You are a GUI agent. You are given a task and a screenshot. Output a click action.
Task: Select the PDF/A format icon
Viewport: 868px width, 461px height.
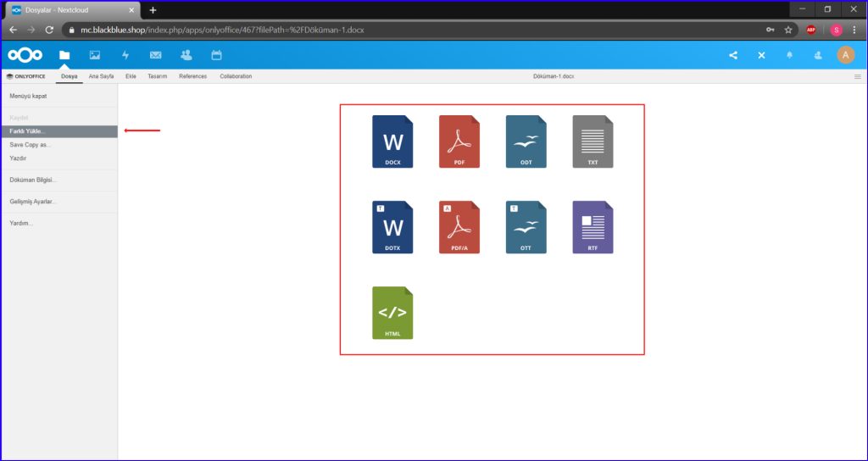(459, 227)
